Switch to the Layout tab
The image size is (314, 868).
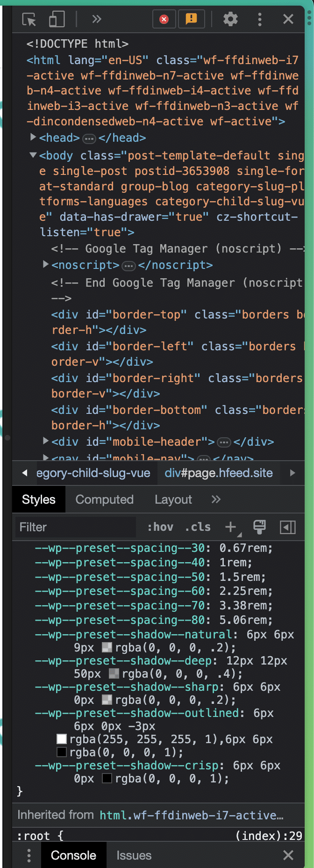pos(173,499)
